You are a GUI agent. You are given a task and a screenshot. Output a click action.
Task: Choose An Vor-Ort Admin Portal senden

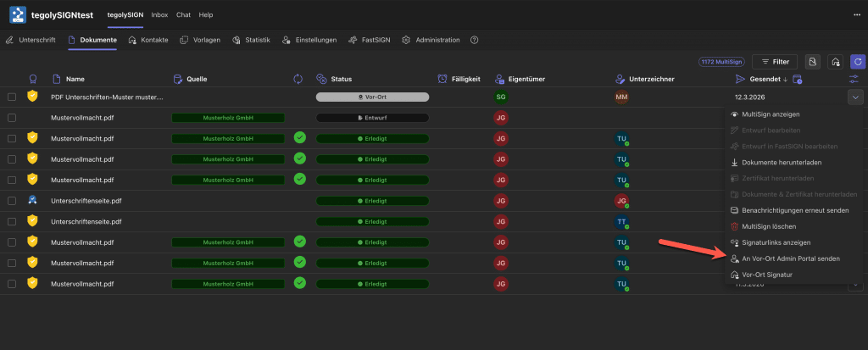point(790,258)
